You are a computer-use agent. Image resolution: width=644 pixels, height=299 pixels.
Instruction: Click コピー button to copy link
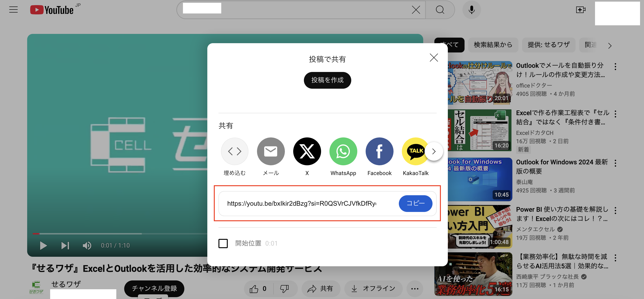coord(416,203)
